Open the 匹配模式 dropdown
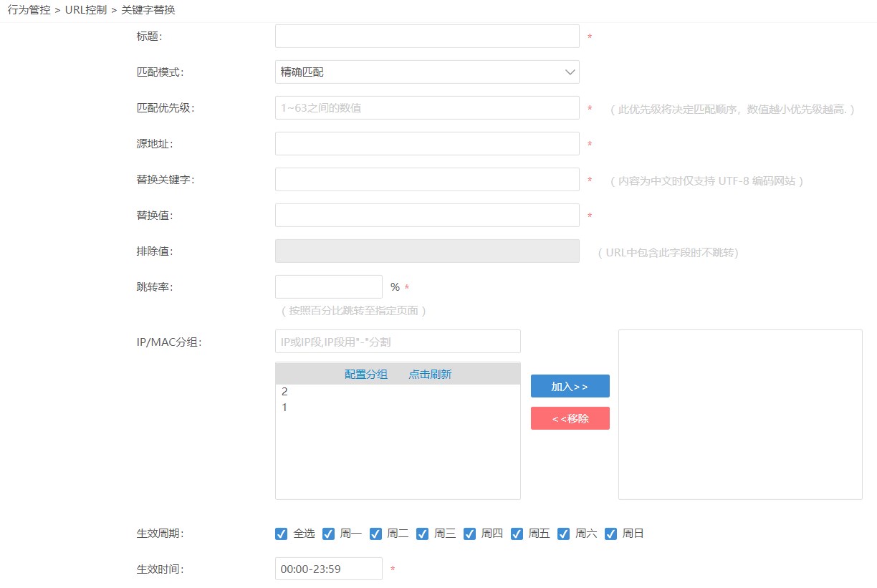 click(427, 72)
